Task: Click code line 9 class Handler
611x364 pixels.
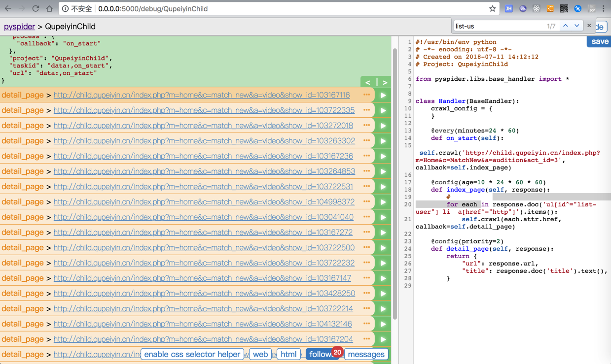Action: (467, 101)
